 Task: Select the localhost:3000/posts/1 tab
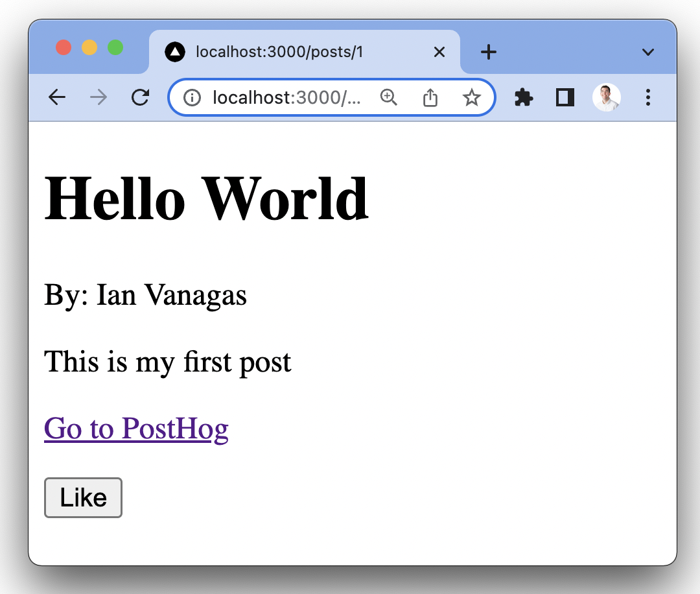coord(279,52)
